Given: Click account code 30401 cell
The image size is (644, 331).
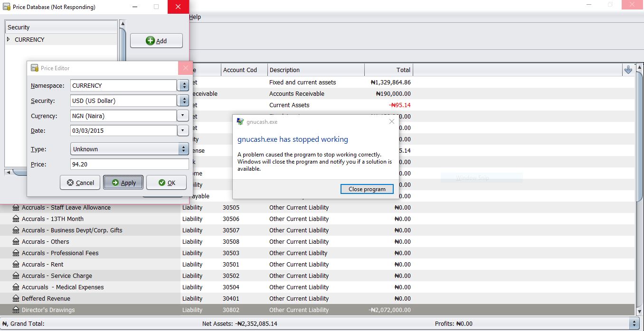Looking at the screenshot, I should pyautogui.click(x=231, y=299).
